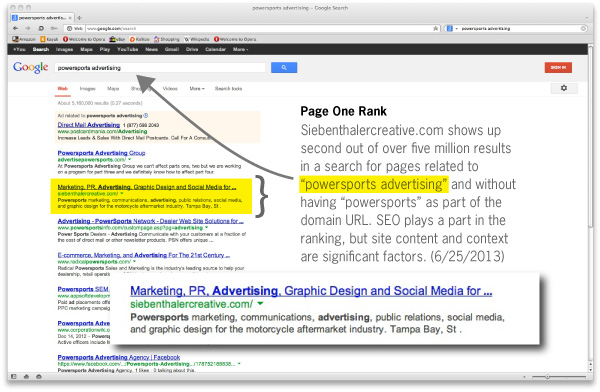
Task: Open Direct Mail Advertising ad link
Action: 89,125
